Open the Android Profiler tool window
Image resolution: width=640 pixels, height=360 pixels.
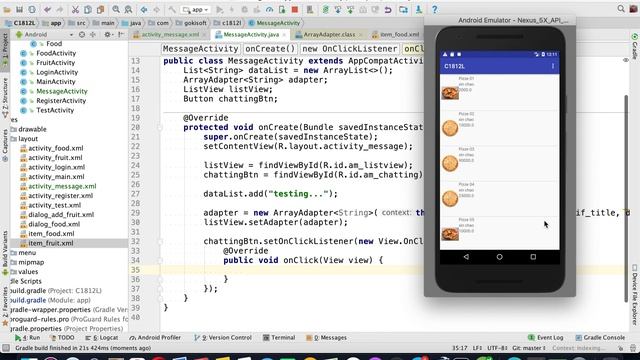(155, 338)
